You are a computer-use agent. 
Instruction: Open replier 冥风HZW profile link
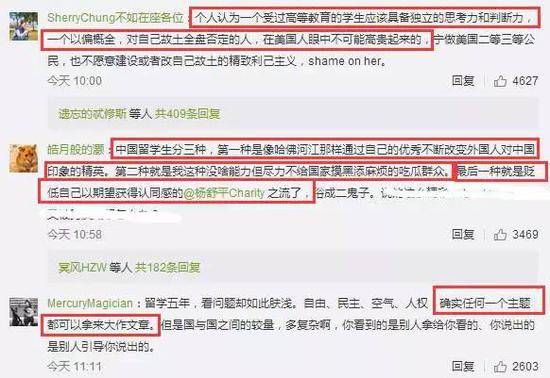[x=82, y=268]
